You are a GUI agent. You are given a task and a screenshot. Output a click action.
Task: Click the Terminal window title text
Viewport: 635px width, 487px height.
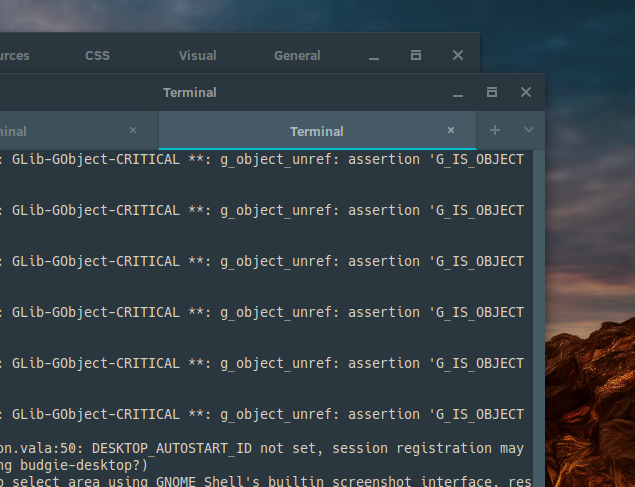tap(190, 93)
